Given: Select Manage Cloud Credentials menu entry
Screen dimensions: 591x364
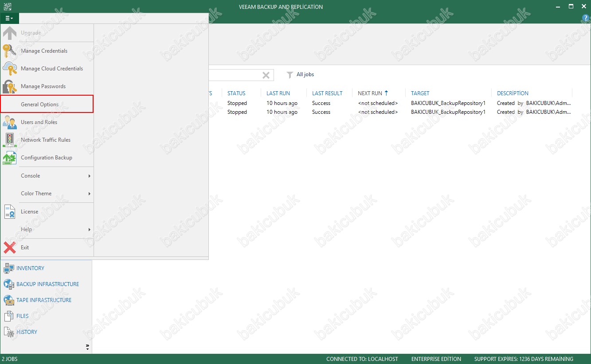Looking at the screenshot, I should tap(47, 69).
